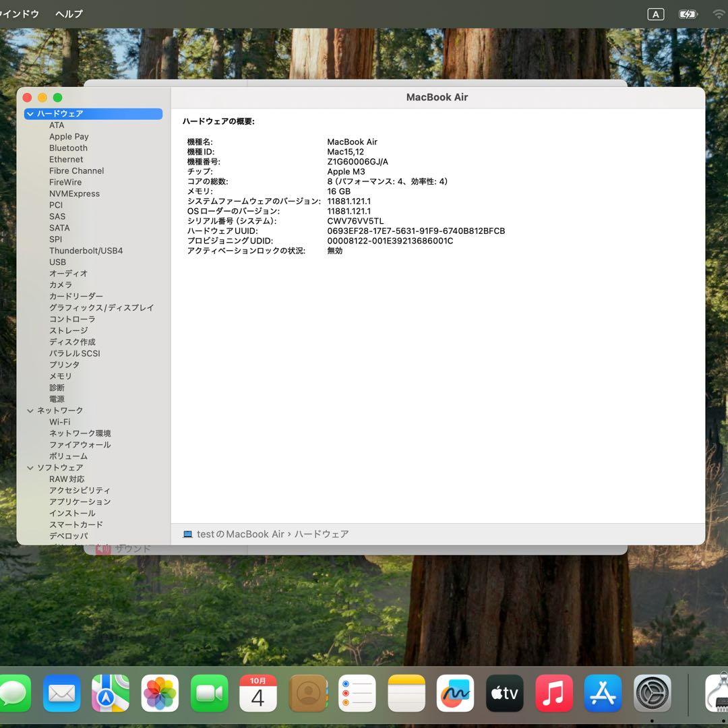Open Reminders from the Dock

pos(357,692)
